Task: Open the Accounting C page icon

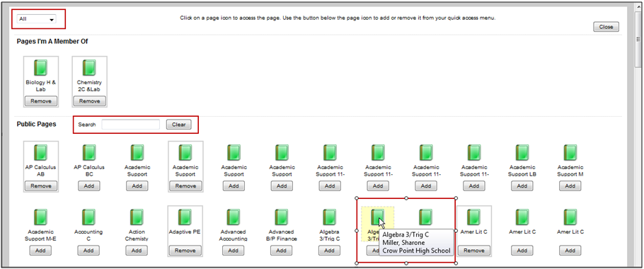Action: tap(88, 217)
